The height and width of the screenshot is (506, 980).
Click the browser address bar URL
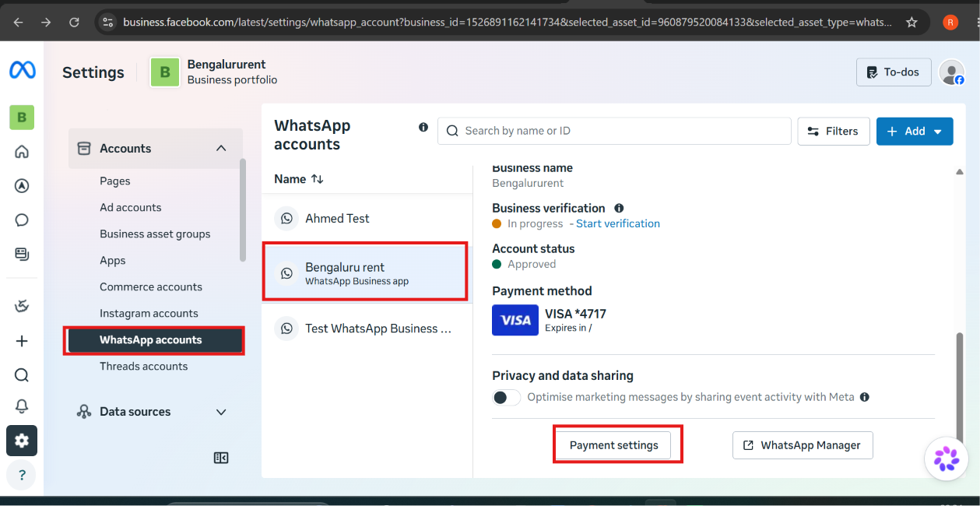point(508,23)
